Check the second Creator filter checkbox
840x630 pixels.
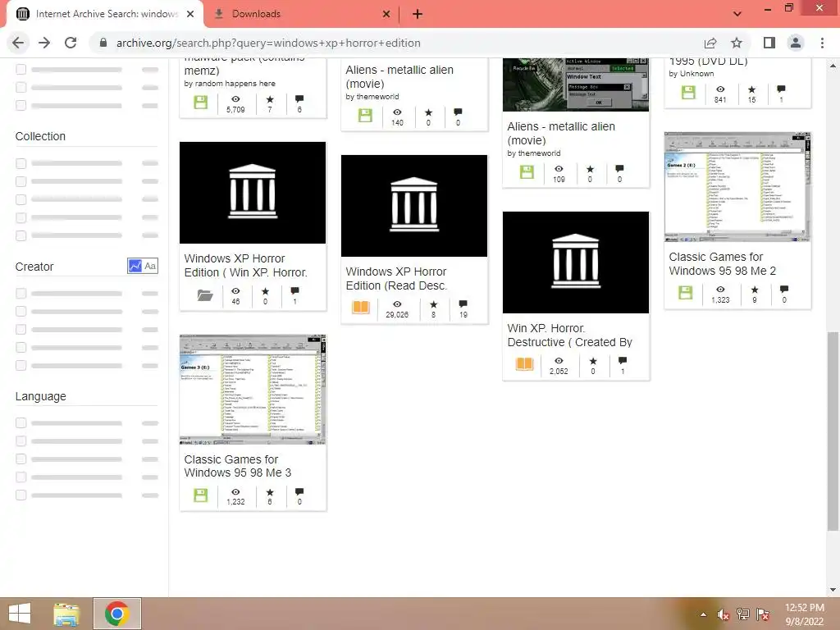tap(21, 311)
